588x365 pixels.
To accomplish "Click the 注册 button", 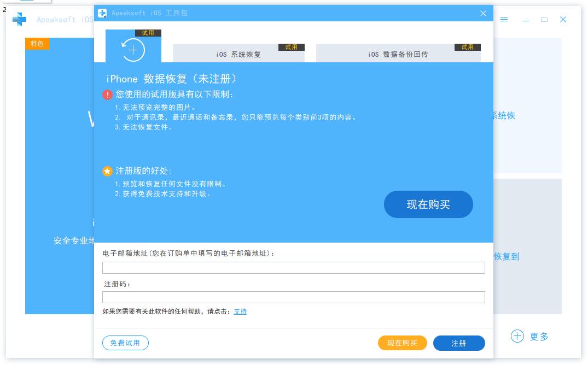I will (x=459, y=343).
